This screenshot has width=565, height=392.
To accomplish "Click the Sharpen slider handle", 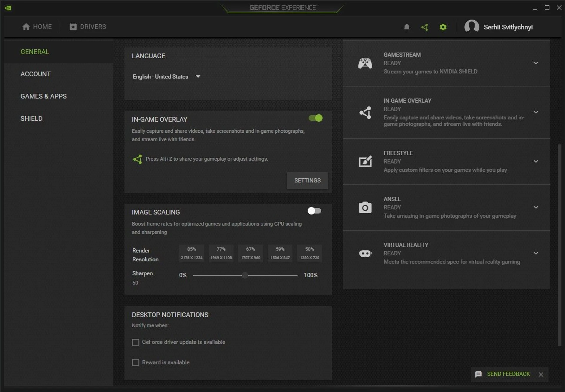I will click(245, 275).
